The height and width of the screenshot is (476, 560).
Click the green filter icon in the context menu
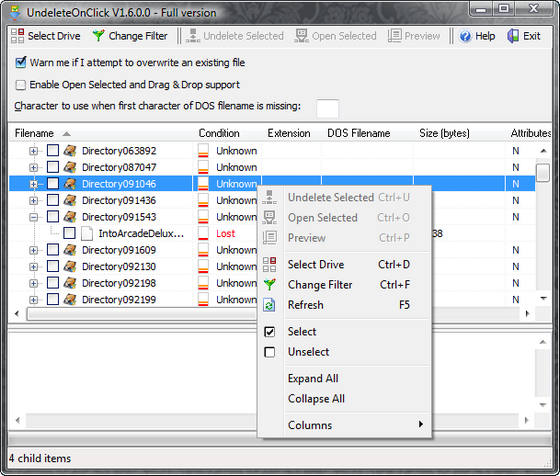pyautogui.click(x=269, y=285)
